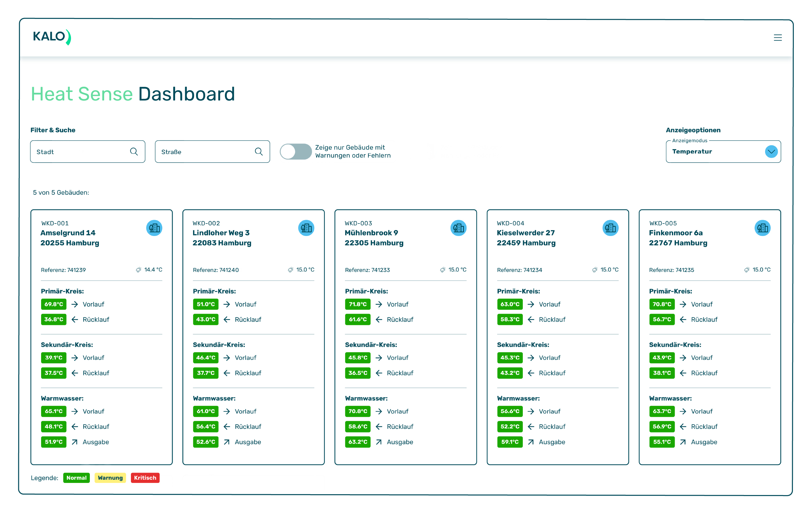Open Mühlenbrook 9 building title

[x=371, y=233]
